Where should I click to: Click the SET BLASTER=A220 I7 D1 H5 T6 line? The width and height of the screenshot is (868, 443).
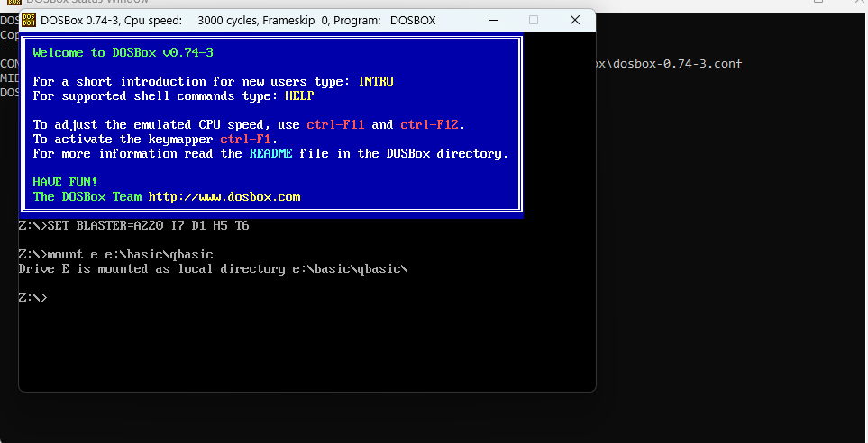pos(133,226)
